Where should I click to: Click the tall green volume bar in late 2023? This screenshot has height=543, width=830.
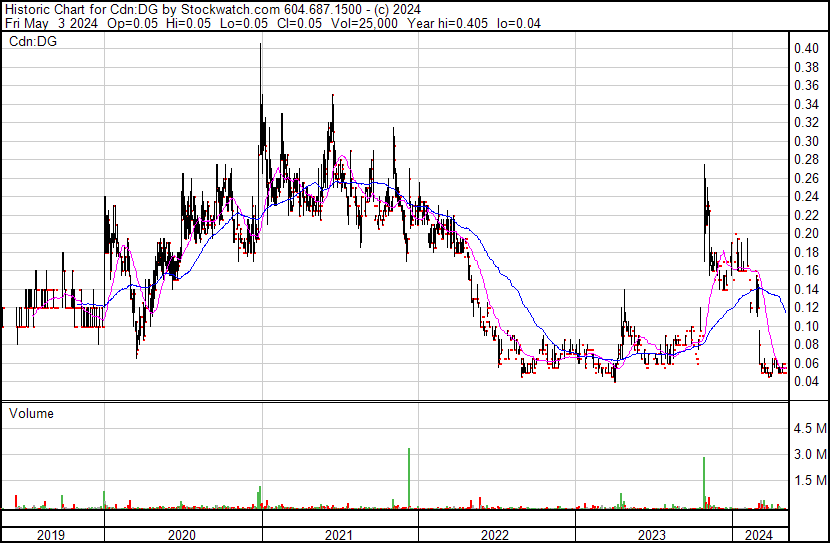(x=703, y=483)
